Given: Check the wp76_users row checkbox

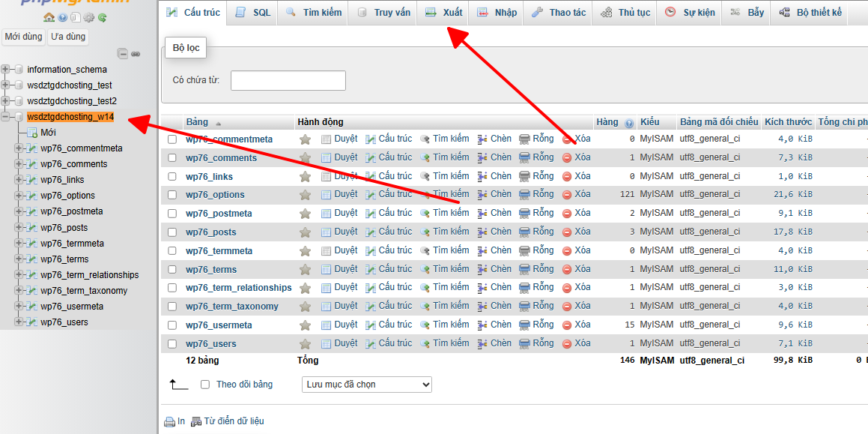Looking at the screenshot, I should pos(172,344).
